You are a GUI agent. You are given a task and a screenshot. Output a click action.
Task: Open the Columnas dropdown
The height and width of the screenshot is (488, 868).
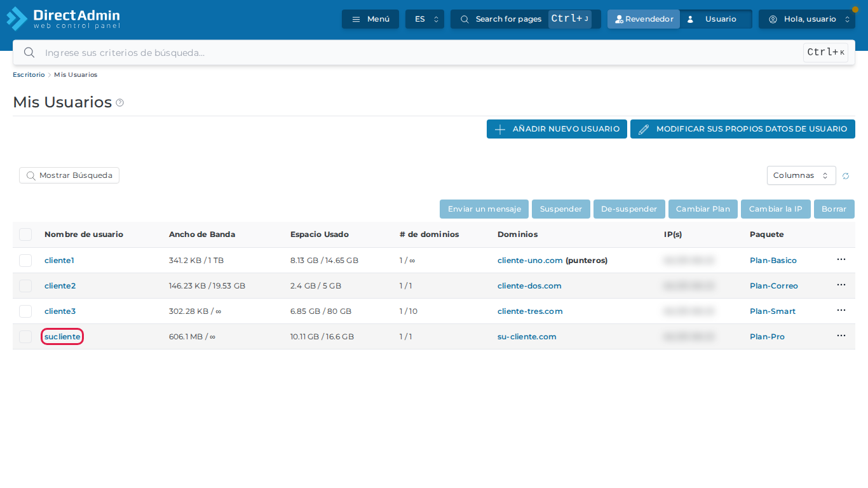801,175
